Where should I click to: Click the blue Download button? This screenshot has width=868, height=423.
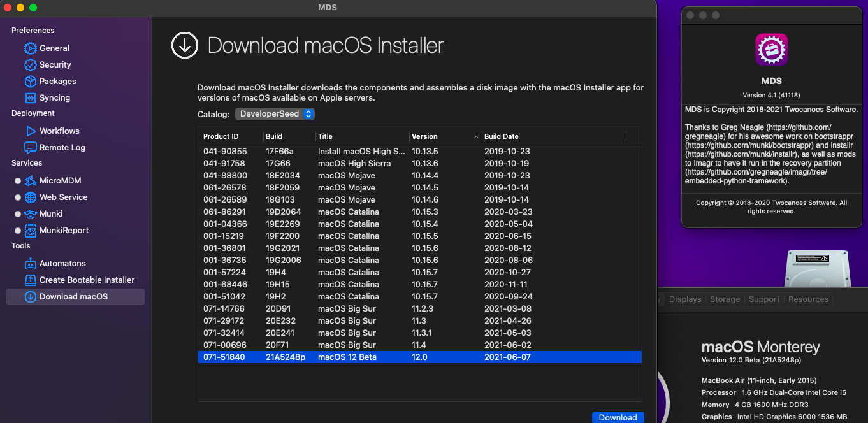pyautogui.click(x=618, y=417)
